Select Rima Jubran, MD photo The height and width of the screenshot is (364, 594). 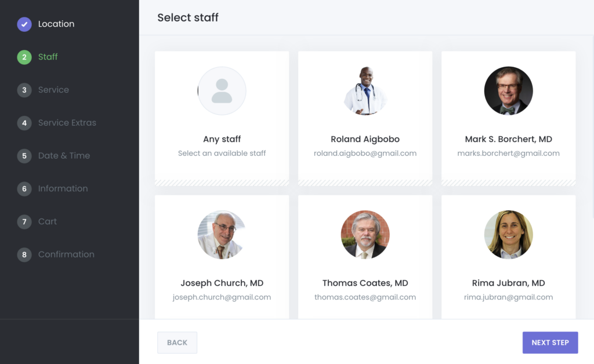coord(508,234)
